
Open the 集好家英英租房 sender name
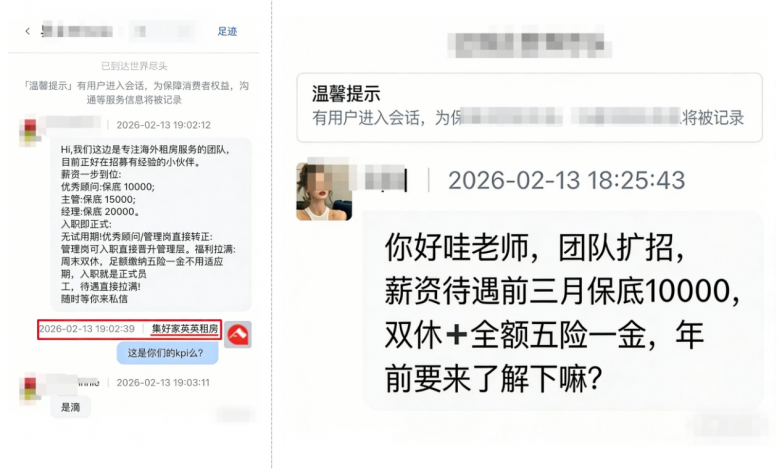pyautogui.click(x=185, y=329)
